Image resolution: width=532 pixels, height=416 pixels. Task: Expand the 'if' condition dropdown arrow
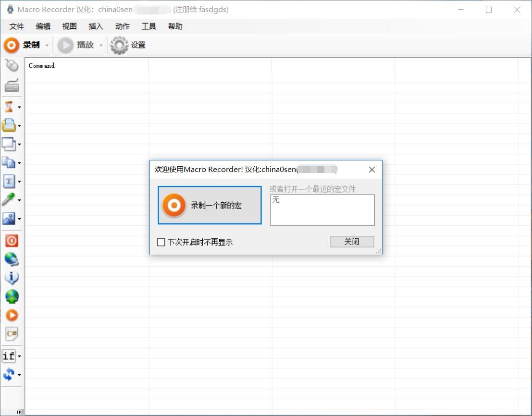pos(19,356)
